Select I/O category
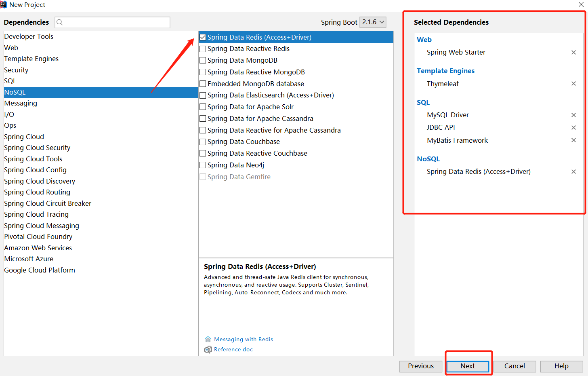The height and width of the screenshot is (376, 588). pyautogui.click(x=101, y=114)
